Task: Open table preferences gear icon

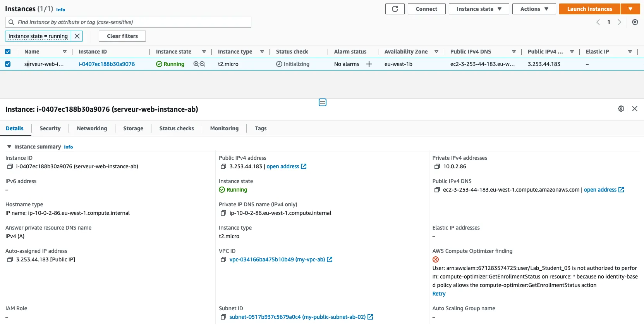Action: pos(635,22)
